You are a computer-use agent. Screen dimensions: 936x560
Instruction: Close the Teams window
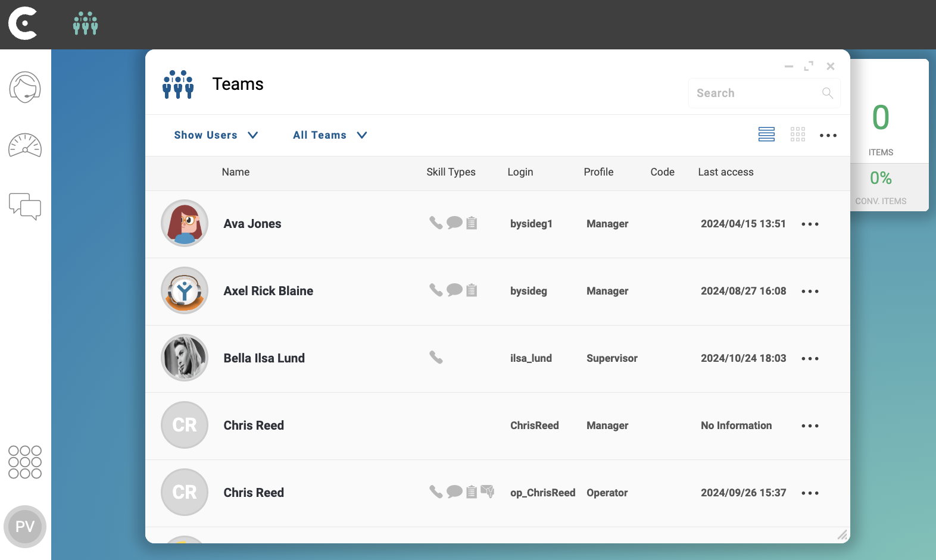click(x=831, y=66)
